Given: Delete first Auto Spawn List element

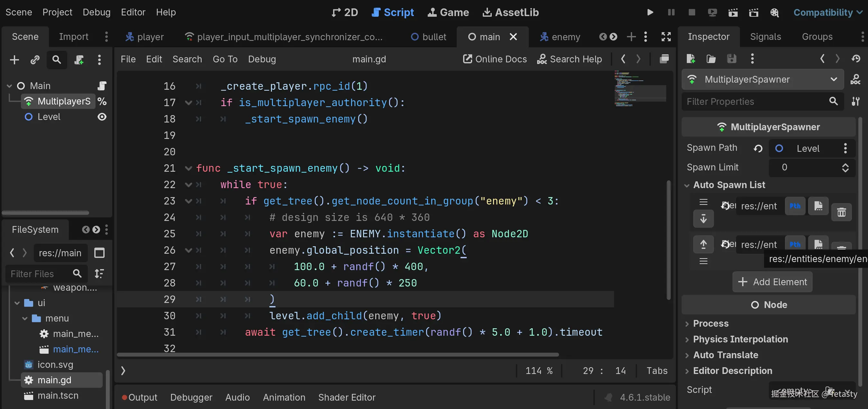Looking at the screenshot, I should coord(841,212).
